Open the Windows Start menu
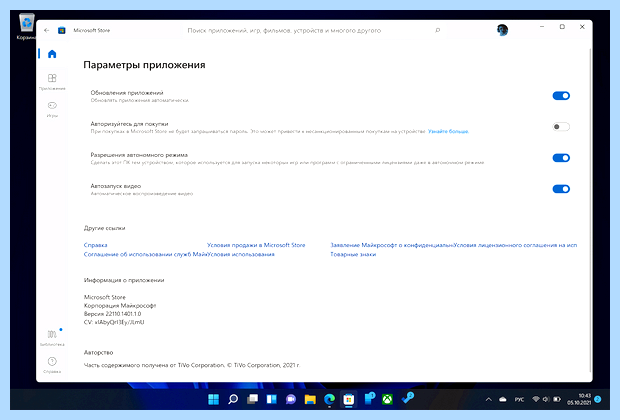 point(214,399)
